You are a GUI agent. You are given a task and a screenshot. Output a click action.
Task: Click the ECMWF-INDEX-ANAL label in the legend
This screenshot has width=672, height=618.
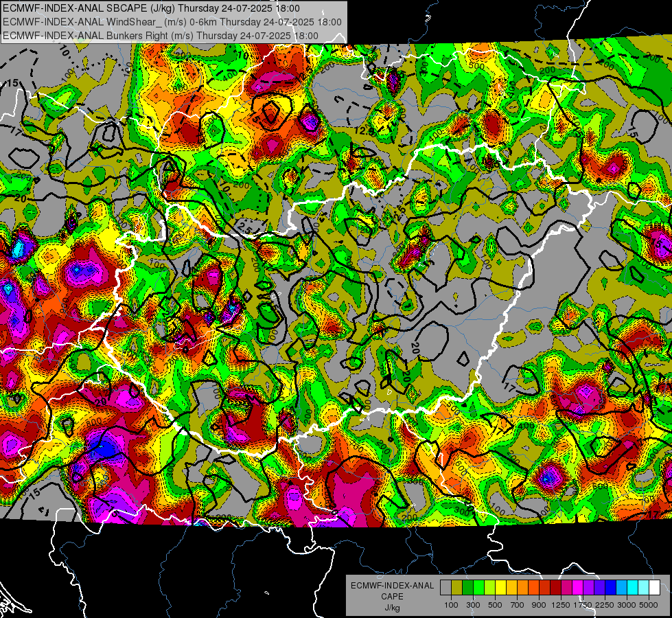point(392,586)
